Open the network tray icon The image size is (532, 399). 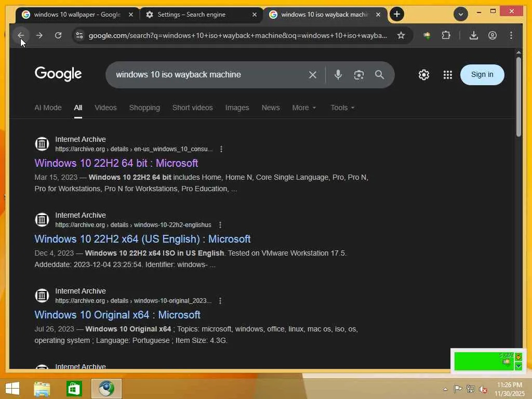pyautogui.click(x=470, y=389)
